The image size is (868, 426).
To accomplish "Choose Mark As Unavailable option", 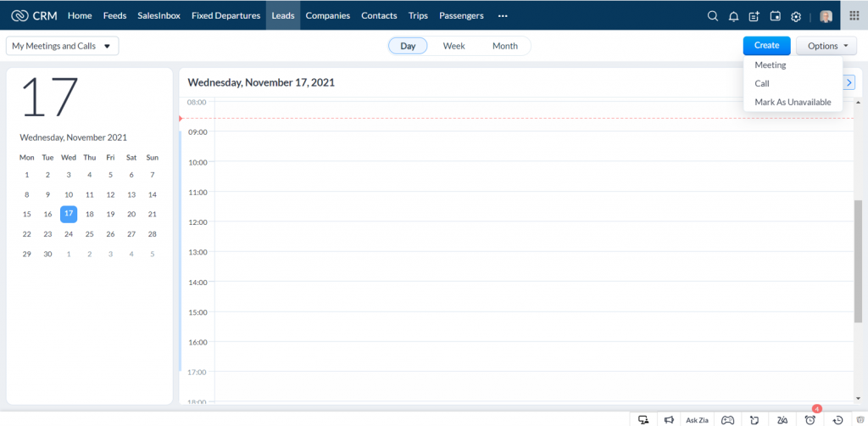I will (x=793, y=102).
